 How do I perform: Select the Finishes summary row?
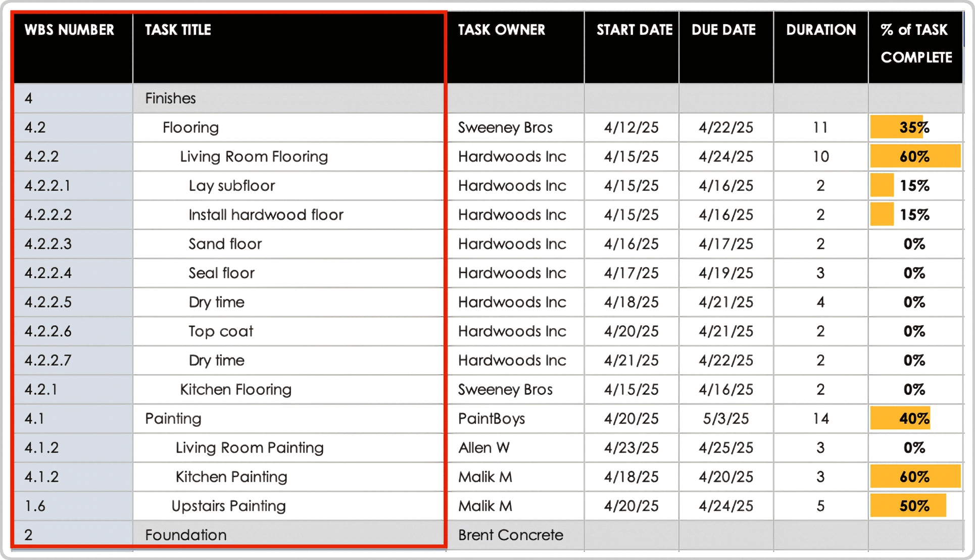pos(170,98)
